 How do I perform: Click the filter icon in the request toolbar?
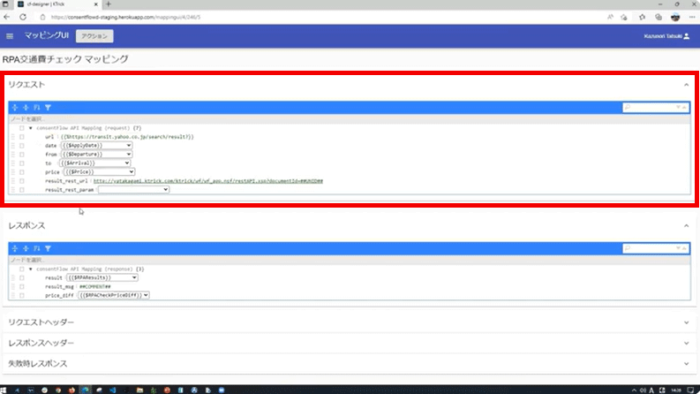pos(48,108)
